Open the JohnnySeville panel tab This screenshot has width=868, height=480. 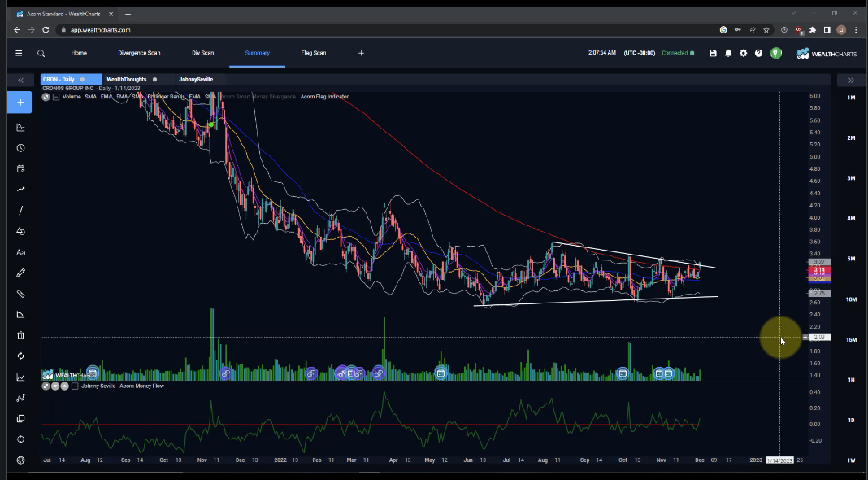(x=196, y=79)
